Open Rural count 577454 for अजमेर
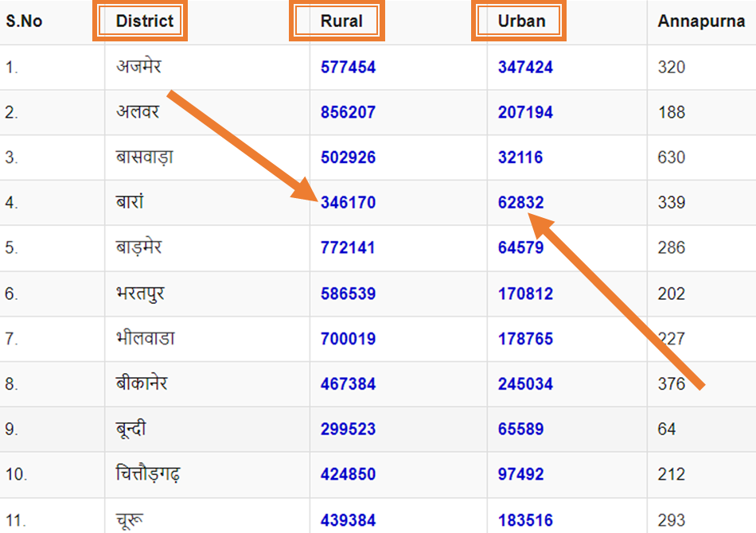The width and height of the screenshot is (756, 533). click(348, 67)
